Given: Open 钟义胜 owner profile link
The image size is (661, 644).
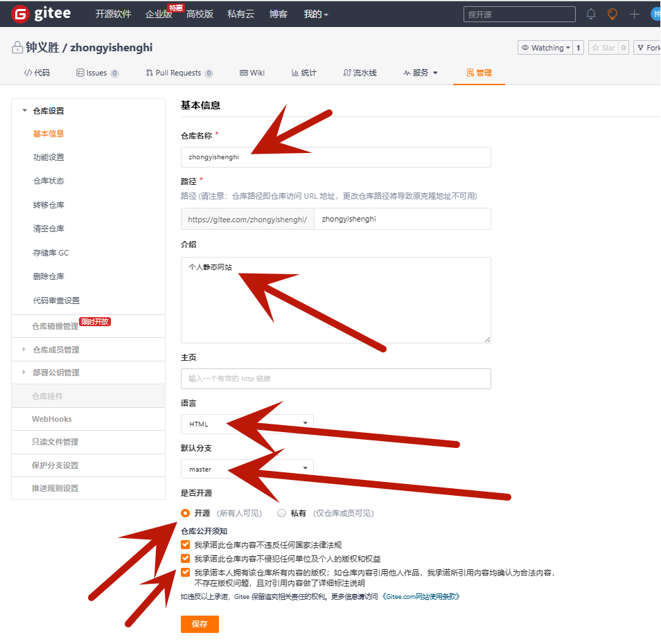Looking at the screenshot, I should [x=42, y=47].
